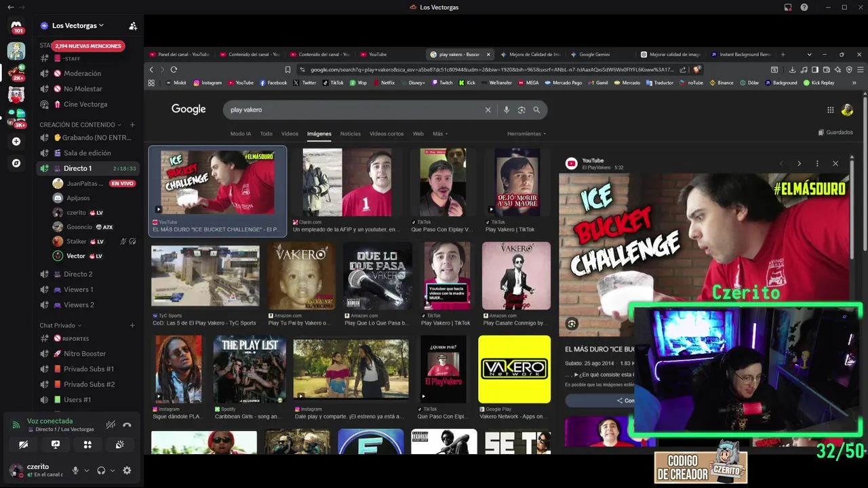Click the 2,194 nuevas menciones pill

88,46
